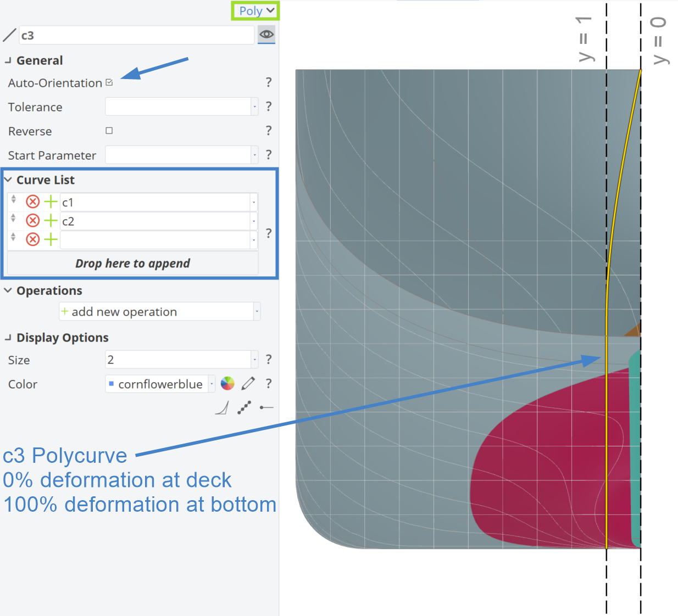Screen dimensions: 678x616
Task: Click the reorder handle of empty row
Action: point(14,237)
